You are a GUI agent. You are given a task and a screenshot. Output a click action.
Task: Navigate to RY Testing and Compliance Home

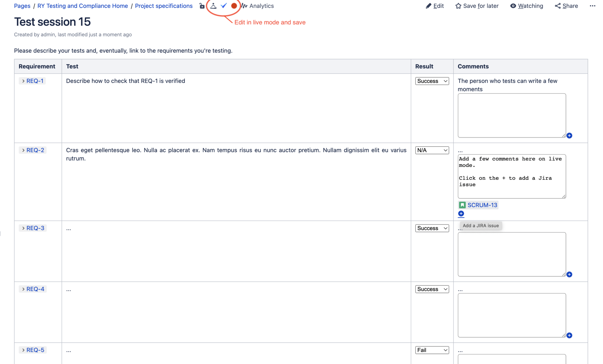coord(82,6)
